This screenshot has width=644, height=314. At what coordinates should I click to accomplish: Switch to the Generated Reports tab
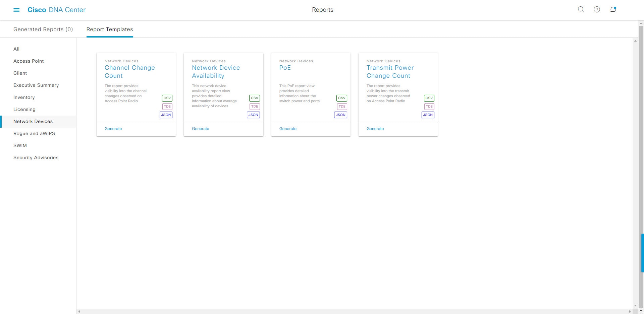(43, 29)
